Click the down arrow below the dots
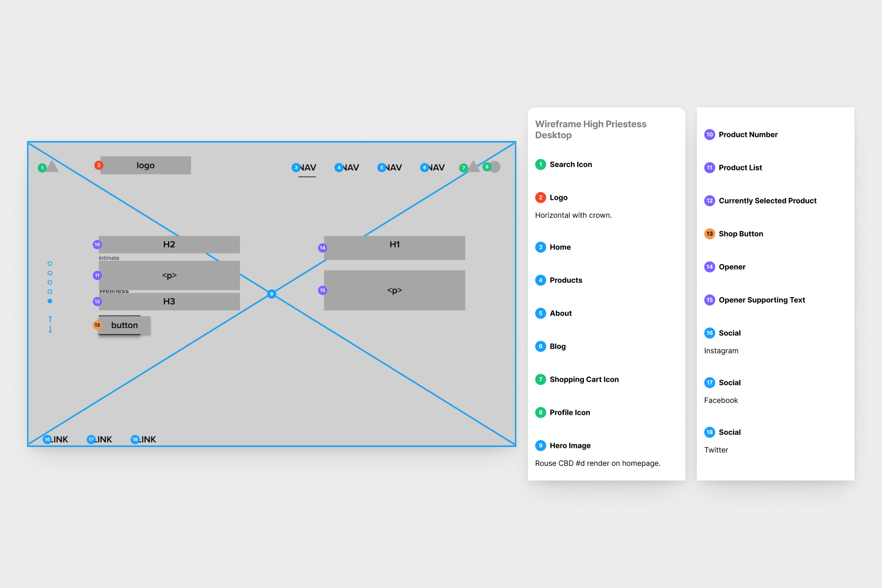The height and width of the screenshot is (588, 882). [50, 329]
